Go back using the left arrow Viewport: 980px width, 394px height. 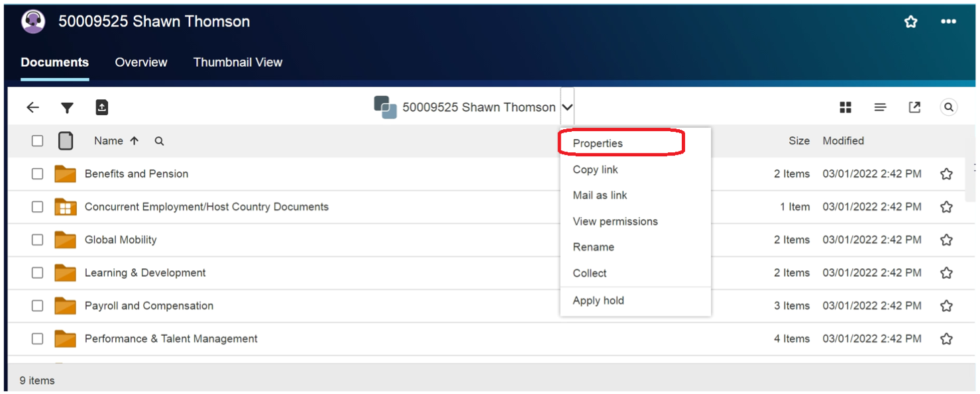click(x=32, y=107)
